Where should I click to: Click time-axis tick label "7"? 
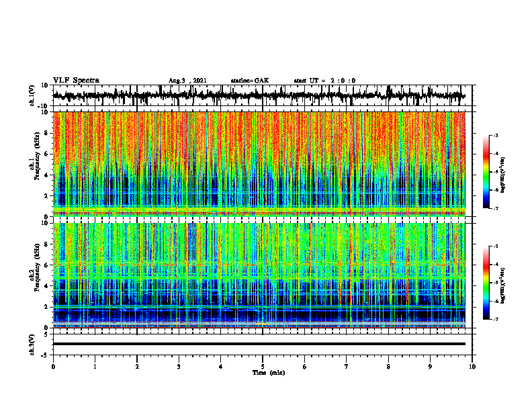(x=347, y=367)
